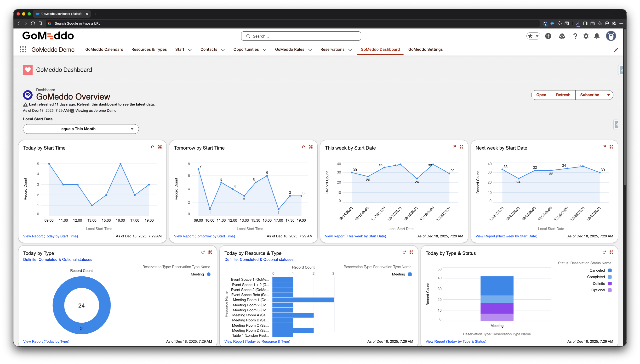The height and width of the screenshot is (364, 640).
Task: Open the Setup gear icon
Action: pos(586,36)
